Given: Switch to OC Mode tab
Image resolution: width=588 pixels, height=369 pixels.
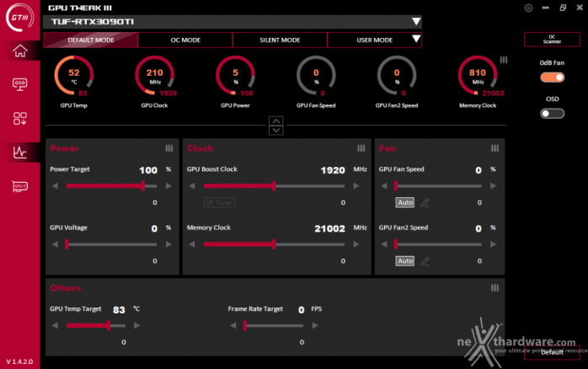Looking at the screenshot, I should click(x=185, y=40).
